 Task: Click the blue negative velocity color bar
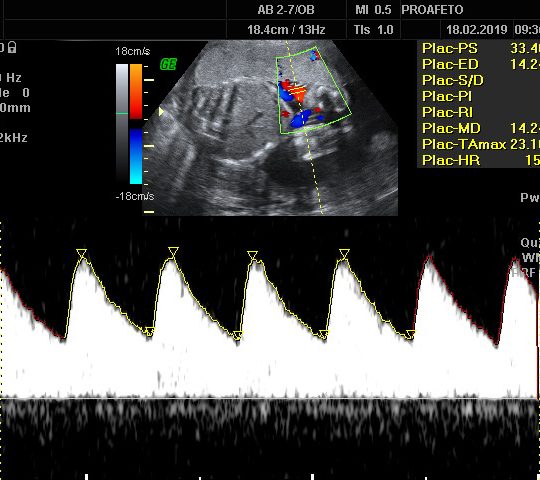[136, 156]
